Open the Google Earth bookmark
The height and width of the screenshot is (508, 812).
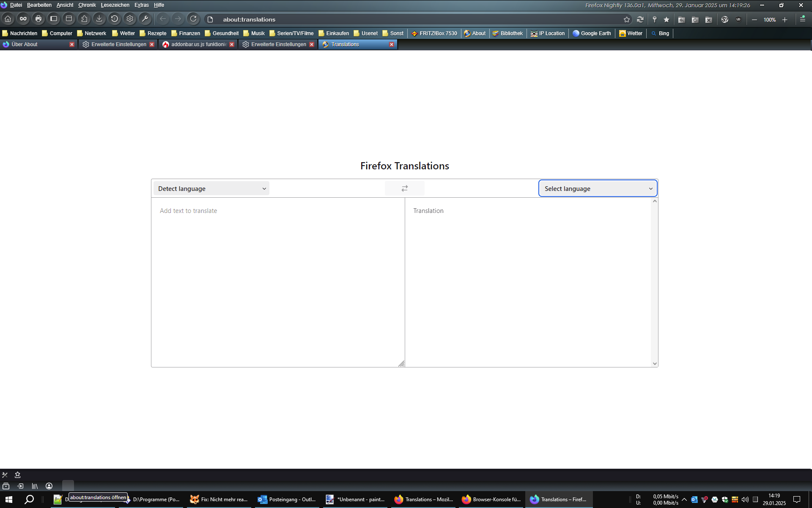[592, 33]
